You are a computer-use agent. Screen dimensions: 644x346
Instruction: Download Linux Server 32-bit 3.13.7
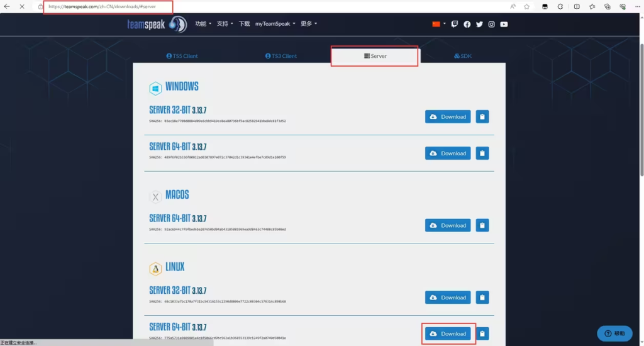click(x=448, y=298)
